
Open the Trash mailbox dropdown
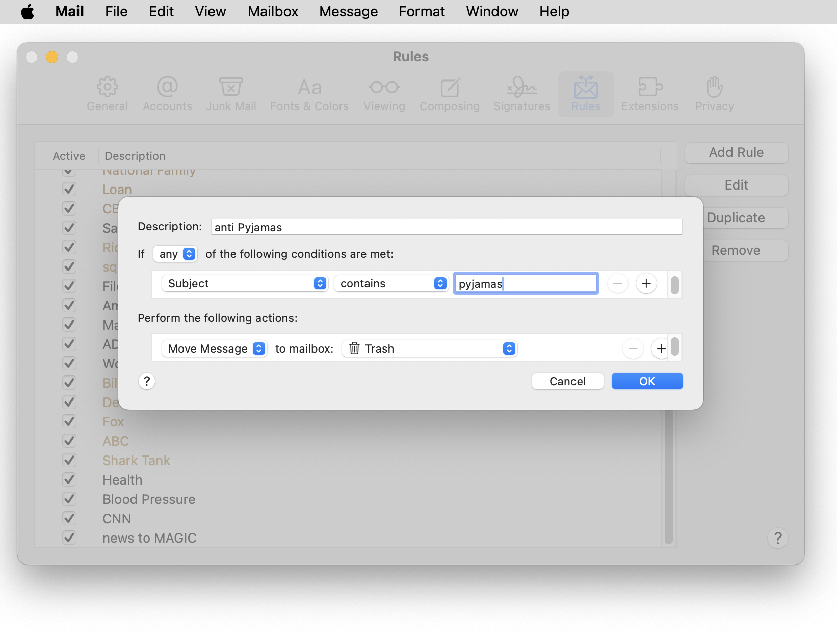coord(430,348)
